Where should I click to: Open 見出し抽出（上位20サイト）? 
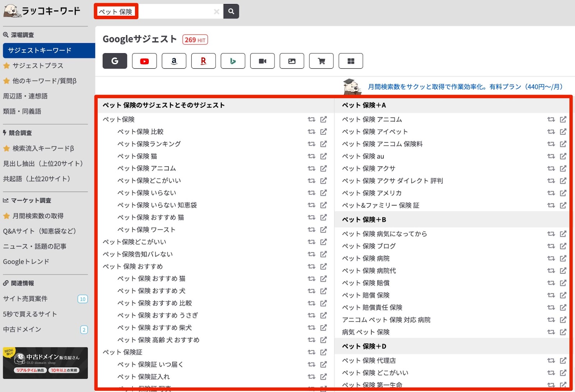pos(43,163)
